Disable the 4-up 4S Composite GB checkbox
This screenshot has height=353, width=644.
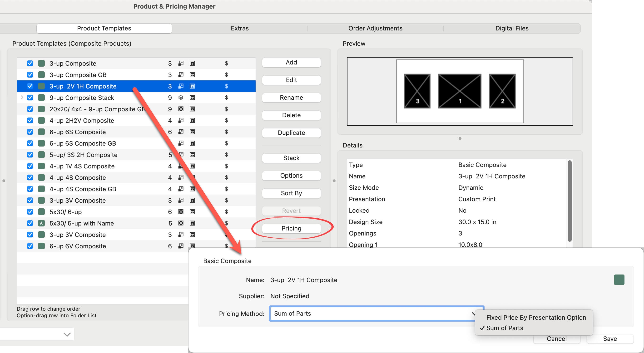coord(30,189)
